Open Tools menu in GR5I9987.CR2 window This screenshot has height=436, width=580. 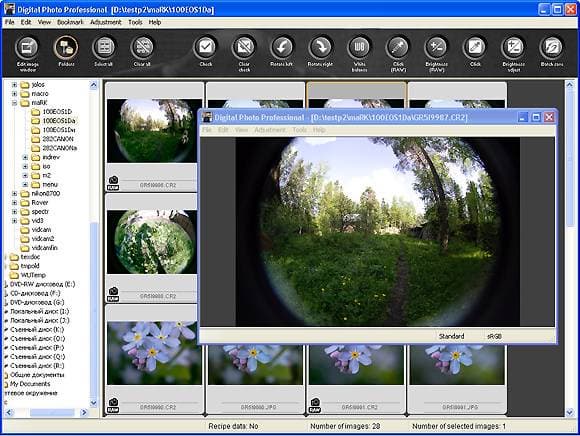(x=299, y=130)
